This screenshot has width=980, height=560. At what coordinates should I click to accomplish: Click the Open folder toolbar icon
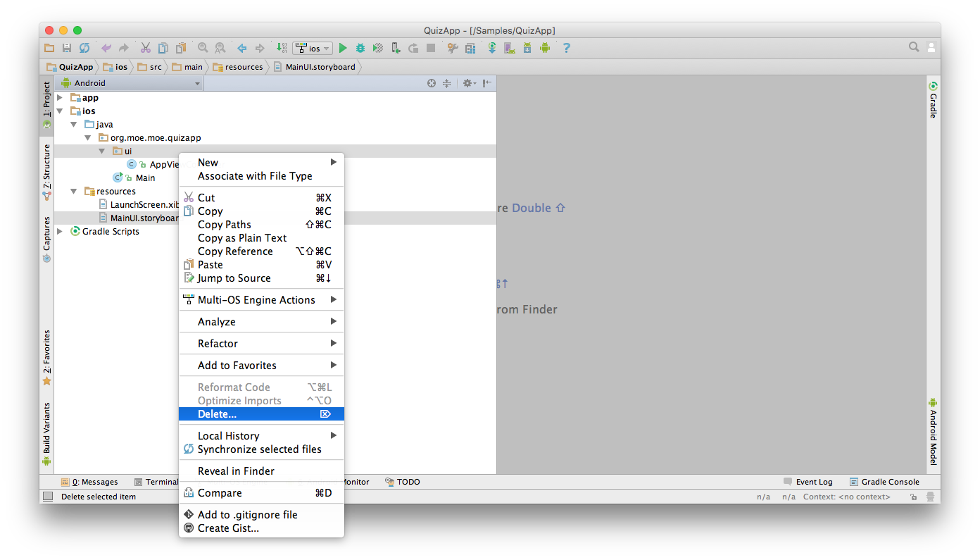[49, 48]
